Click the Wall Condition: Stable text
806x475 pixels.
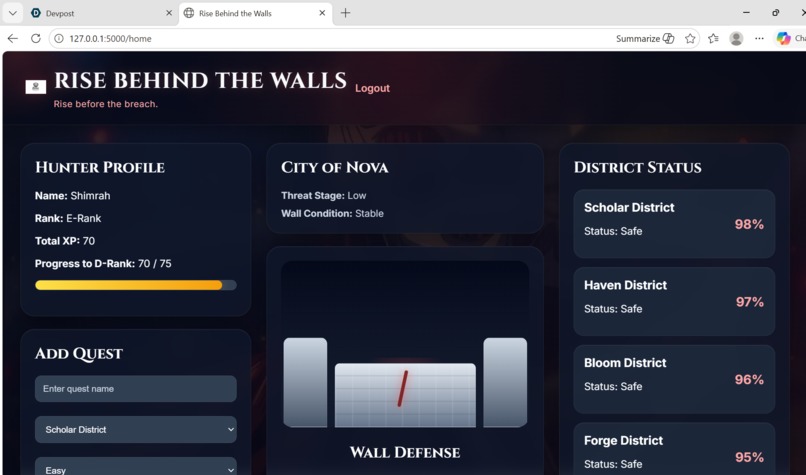point(332,213)
